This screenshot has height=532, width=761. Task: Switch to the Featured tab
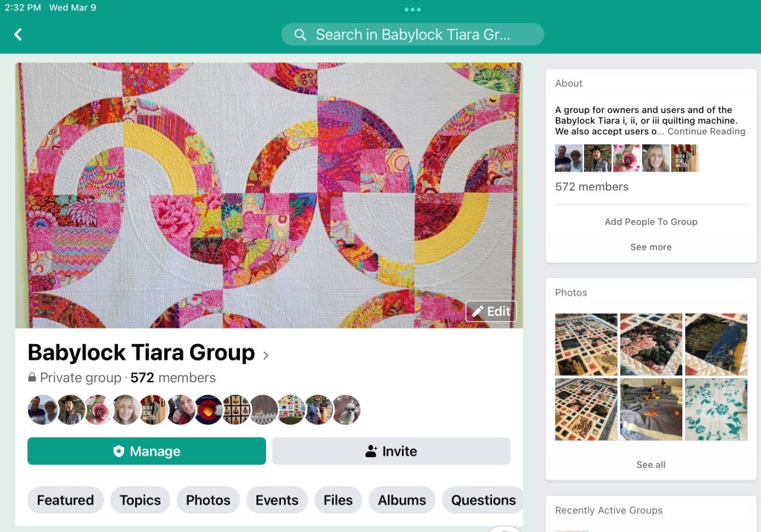click(x=65, y=500)
